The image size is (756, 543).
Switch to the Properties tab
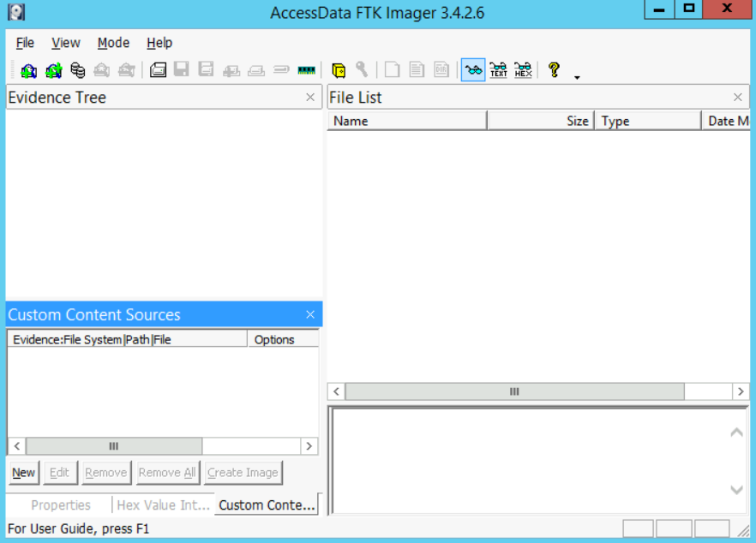click(61, 505)
